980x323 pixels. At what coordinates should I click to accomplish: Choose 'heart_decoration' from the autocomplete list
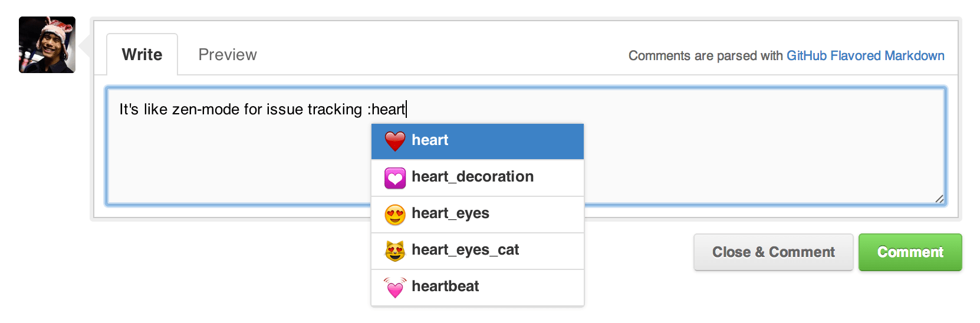tap(472, 177)
